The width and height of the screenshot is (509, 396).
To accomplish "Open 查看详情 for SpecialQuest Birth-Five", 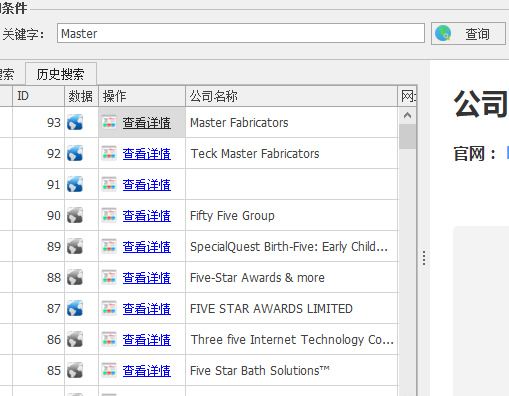I will [147, 247].
